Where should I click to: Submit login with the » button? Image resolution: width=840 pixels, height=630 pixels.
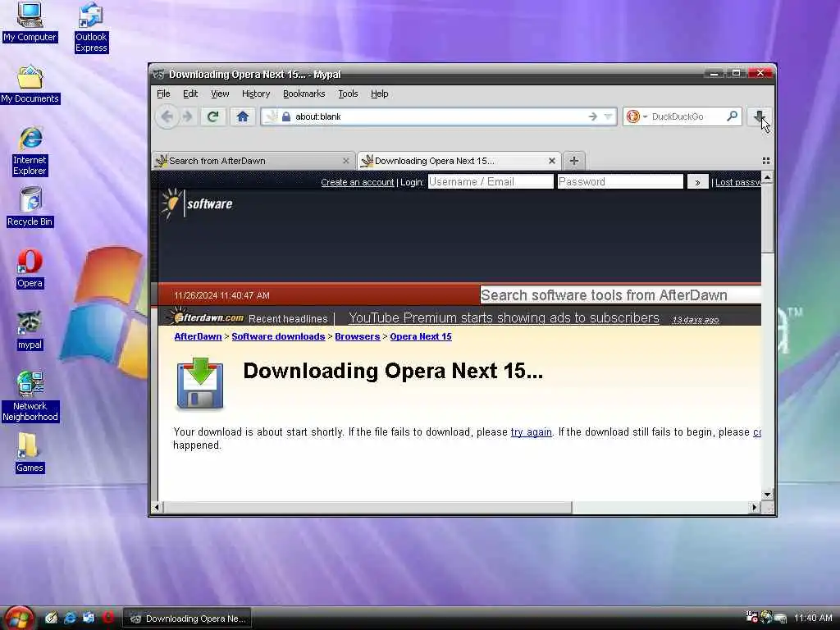pos(697,182)
